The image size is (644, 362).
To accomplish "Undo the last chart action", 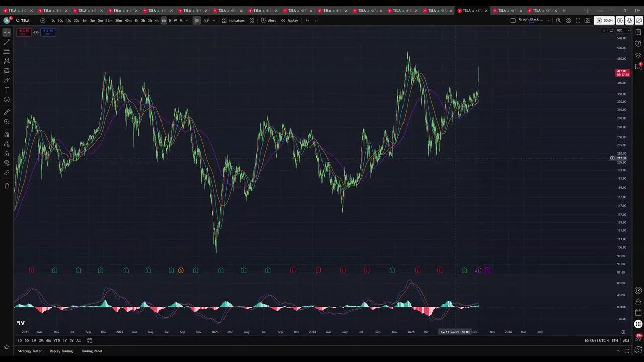I will coord(307,20).
